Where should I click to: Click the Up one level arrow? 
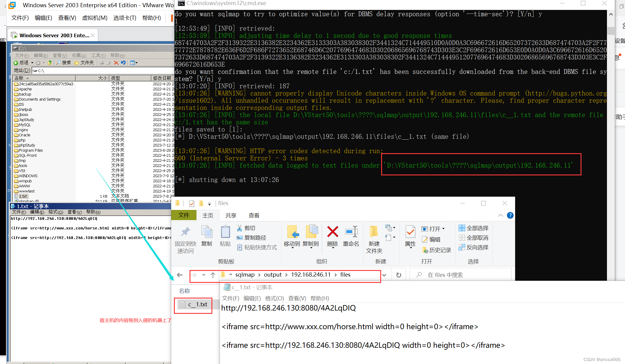[213, 275]
